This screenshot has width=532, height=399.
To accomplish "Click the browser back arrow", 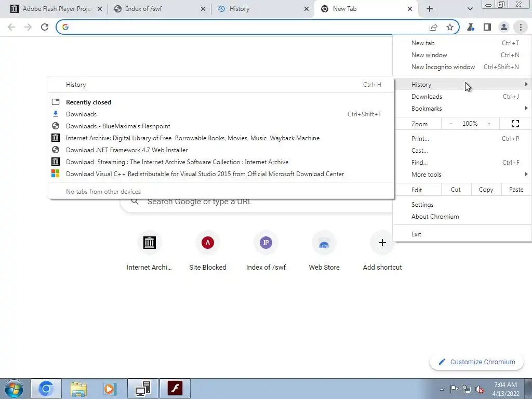I will (11, 27).
